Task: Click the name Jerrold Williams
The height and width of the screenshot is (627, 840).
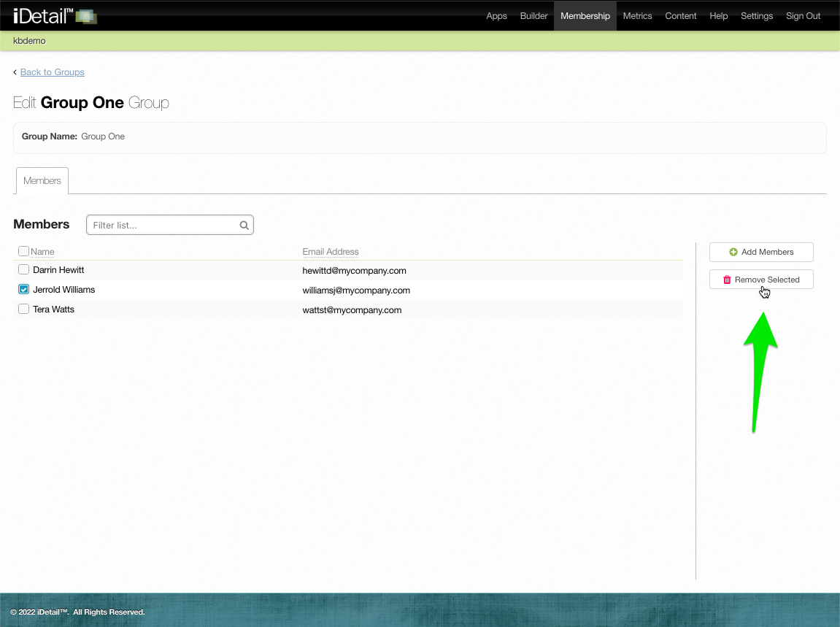Action: [63, 289]
